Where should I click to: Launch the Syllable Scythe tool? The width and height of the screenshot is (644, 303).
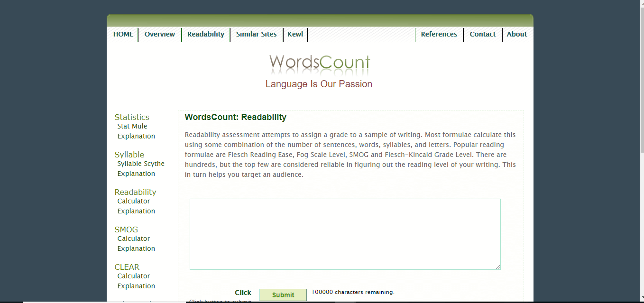coord(141,164)
